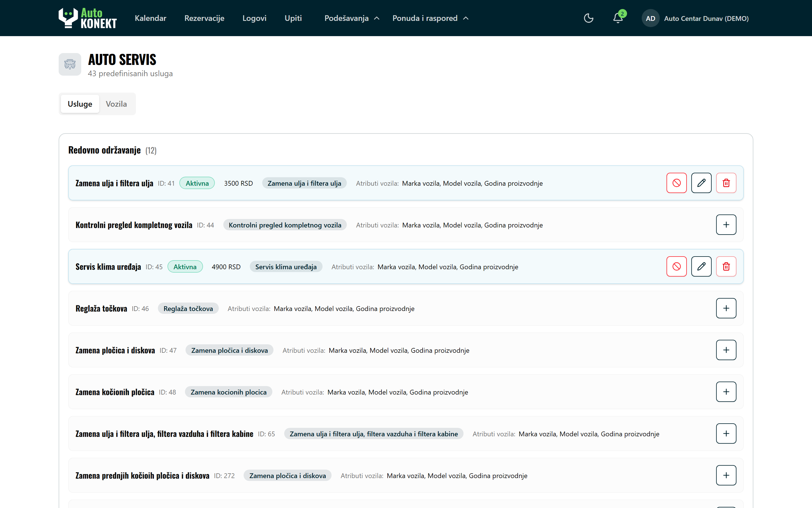
Task: Add Zamena prednjih kočioih pločica i diskova
Action: coord(726,476)
